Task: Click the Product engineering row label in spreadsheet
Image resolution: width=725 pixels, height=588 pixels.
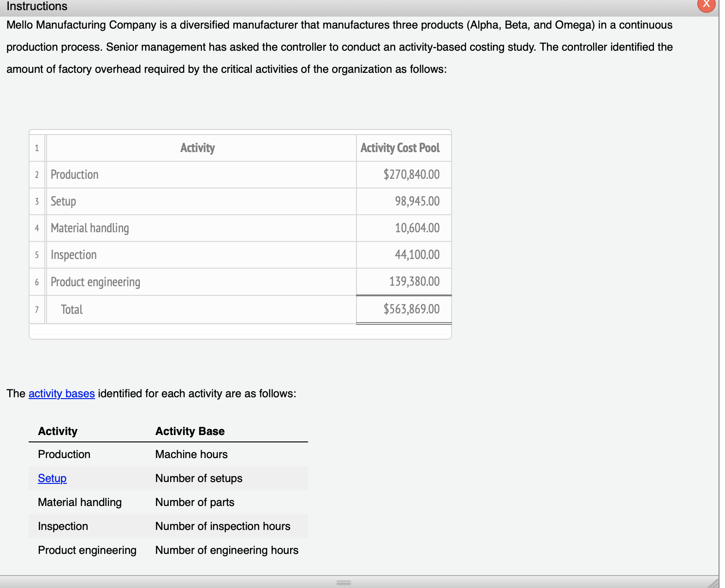Action: 95,282
